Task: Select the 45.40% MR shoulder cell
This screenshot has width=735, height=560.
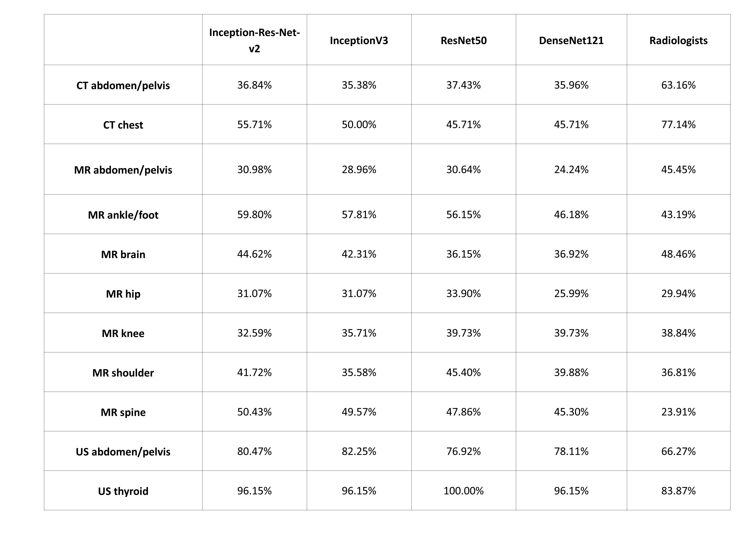Action: 463,372
